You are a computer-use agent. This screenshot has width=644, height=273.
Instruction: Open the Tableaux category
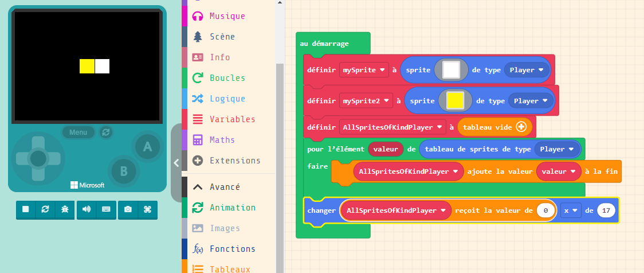tap(229, 268)
